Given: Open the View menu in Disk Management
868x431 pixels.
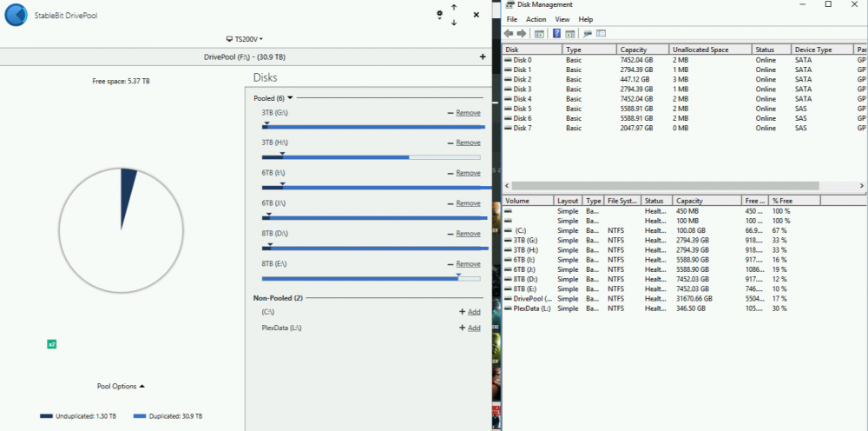Looking at the screenshot, I should point(562,19).
